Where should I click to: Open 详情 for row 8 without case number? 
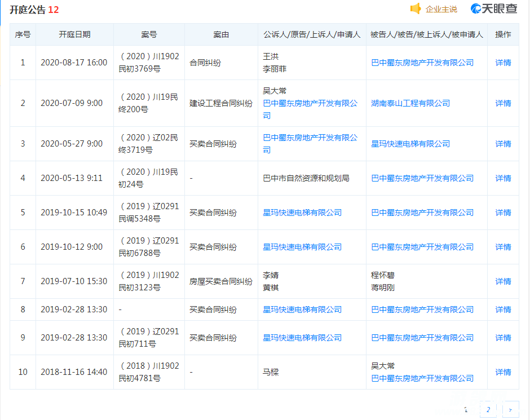point(503,310)
